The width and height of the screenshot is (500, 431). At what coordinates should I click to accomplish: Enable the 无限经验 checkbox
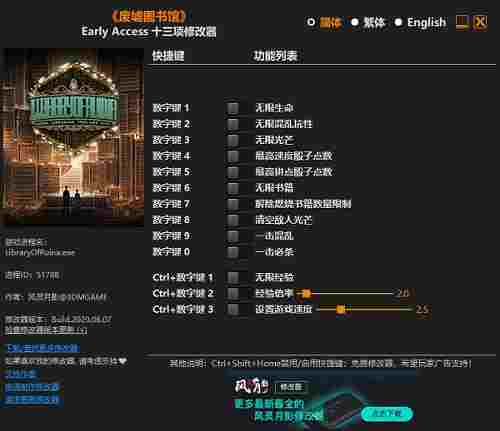(233, 277)
